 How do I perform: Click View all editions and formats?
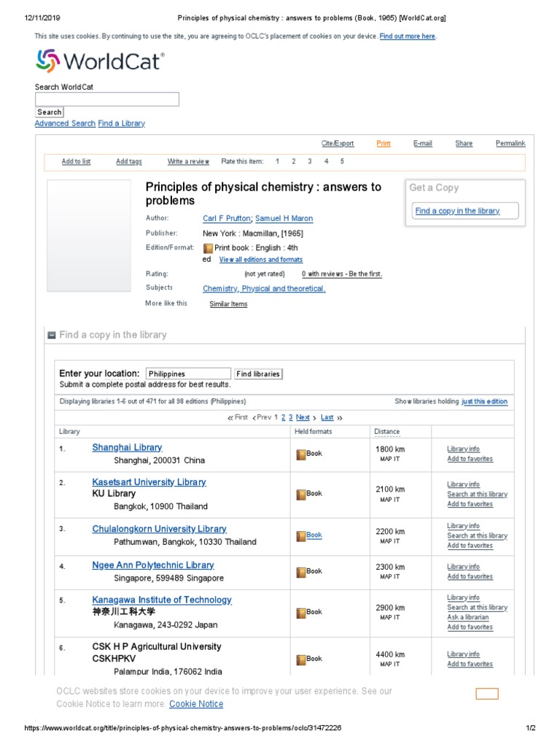[260, 260]
